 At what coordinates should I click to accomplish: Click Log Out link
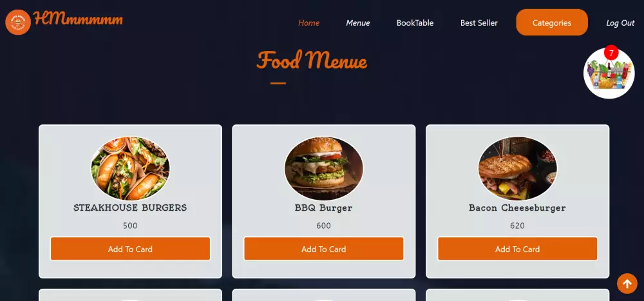621,23
